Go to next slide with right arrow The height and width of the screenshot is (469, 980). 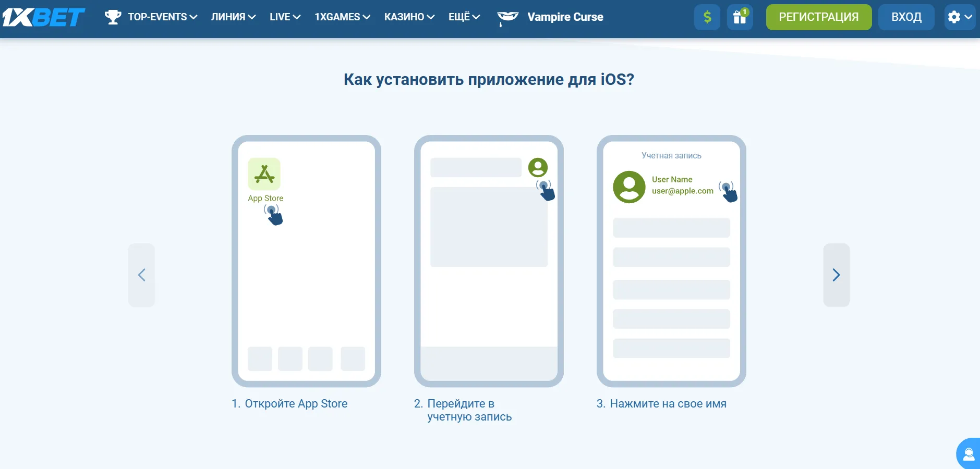836,275
